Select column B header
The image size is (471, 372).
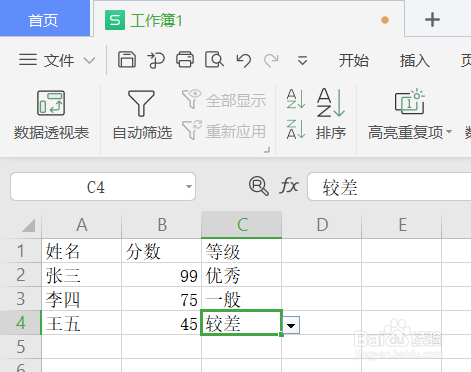[x=162, y=225]
